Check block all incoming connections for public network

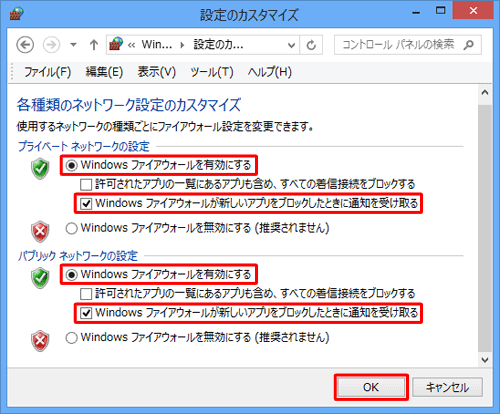[x=86, y=294]
